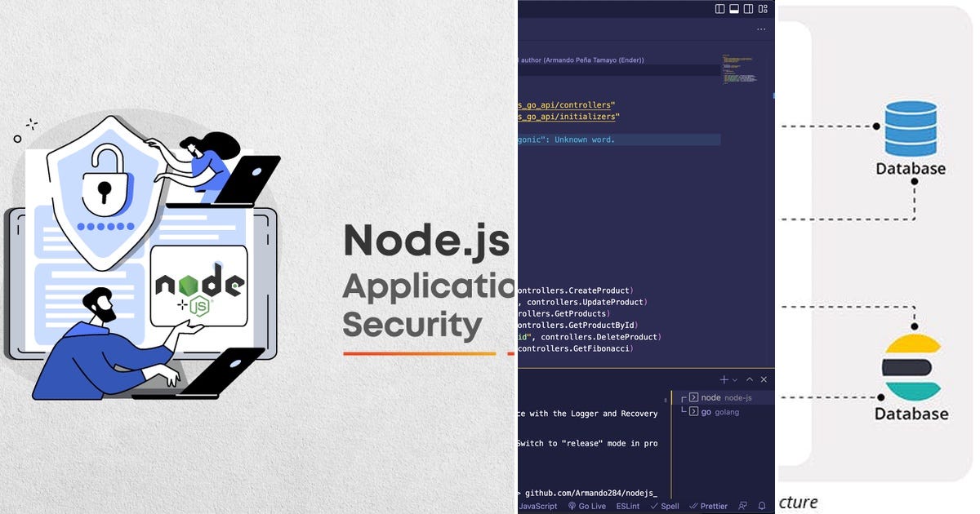Toggle the primary sidebar layout icon
This screenshot has height=514, width=980.
[720, 9]
